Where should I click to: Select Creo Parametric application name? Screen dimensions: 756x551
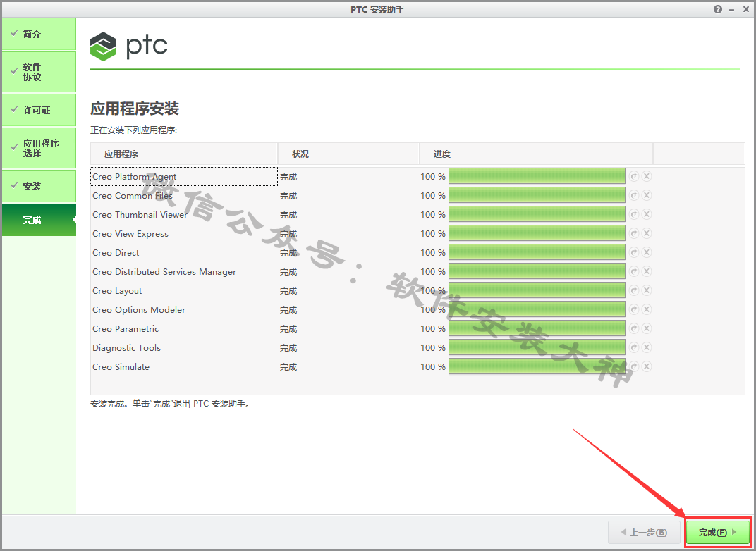126,328
